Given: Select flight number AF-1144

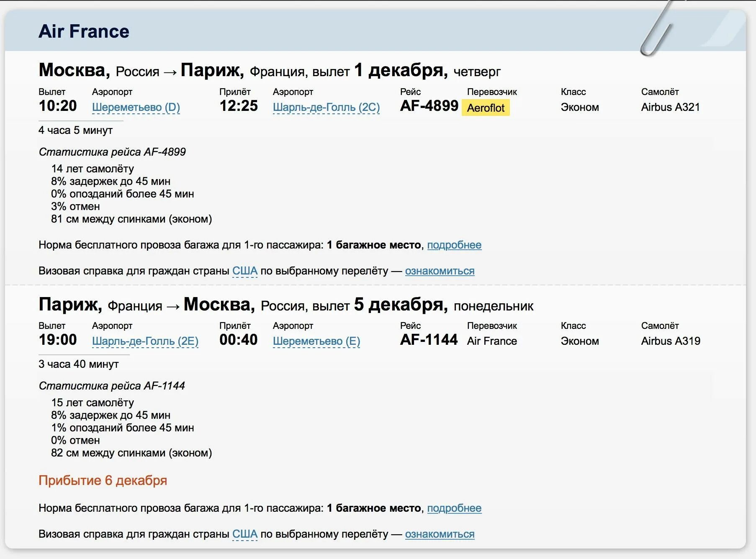Looking at the screenshot, I should [x=429, y=340].
